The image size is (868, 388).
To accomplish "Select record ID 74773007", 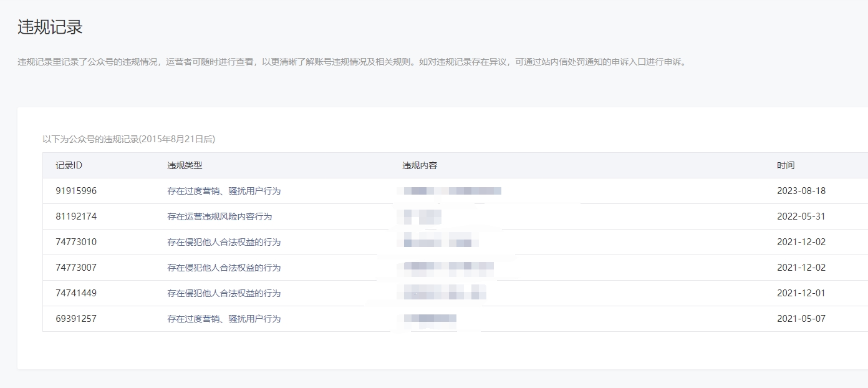I will click(76, 268).
